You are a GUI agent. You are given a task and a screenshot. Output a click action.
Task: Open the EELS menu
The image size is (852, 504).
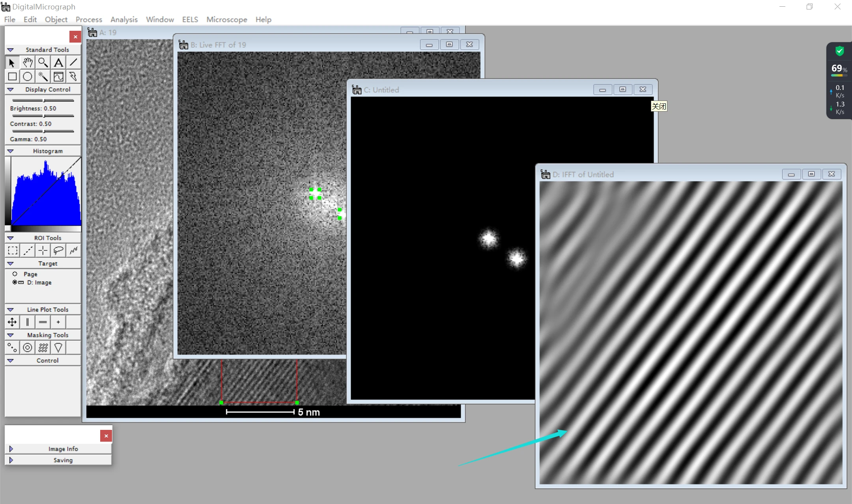click(x=190, y=19)
